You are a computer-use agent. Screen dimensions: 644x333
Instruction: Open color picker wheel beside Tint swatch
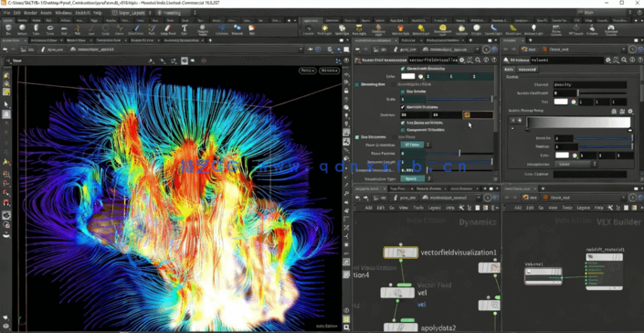(x=574, y=102)
